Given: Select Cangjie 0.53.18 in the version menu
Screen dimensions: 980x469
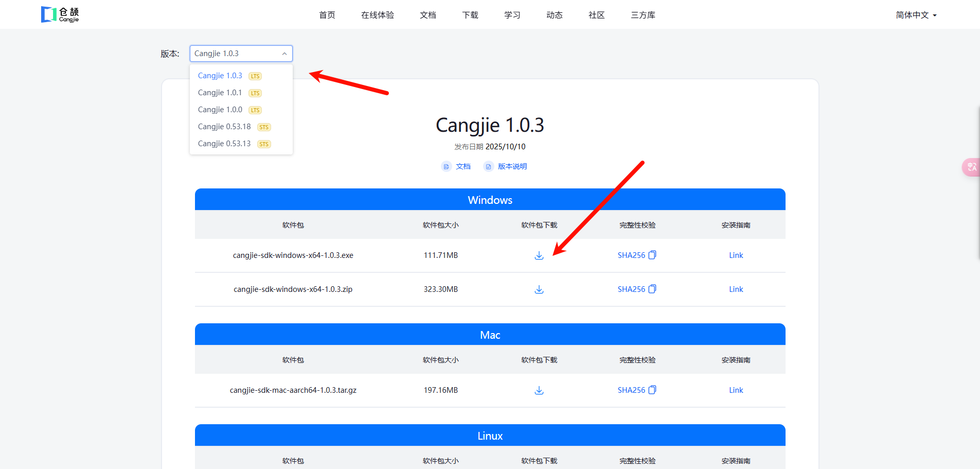Looking at the screenshot, I should [224, 127].
